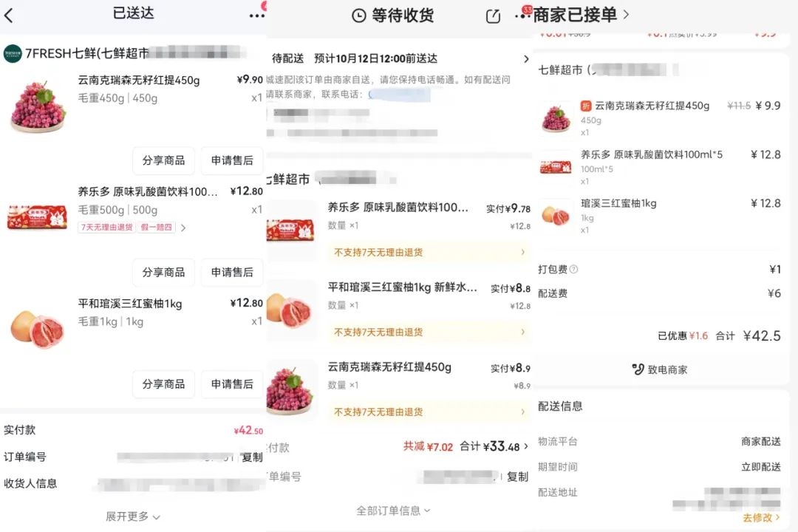Image resolution: width=798 pixels, height=532 pixels.
Task: Click the 7FRESH store logo icon
Action: tap(13, 53)
